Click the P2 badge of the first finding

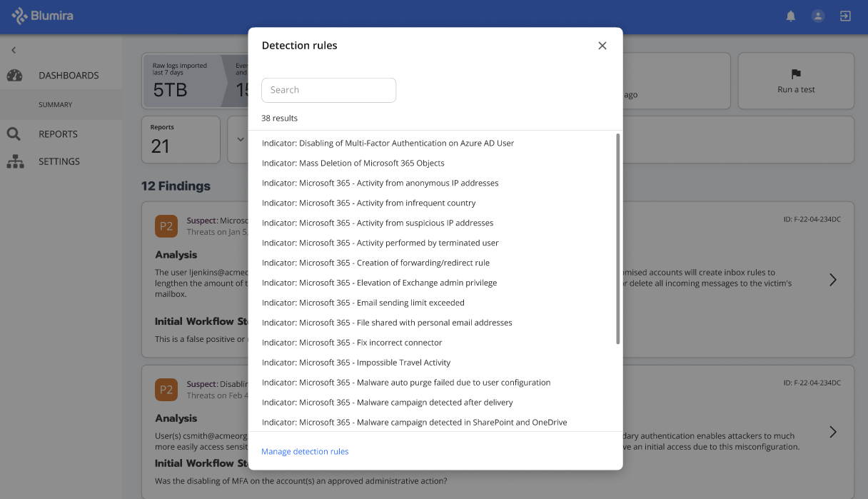[166, 226]
